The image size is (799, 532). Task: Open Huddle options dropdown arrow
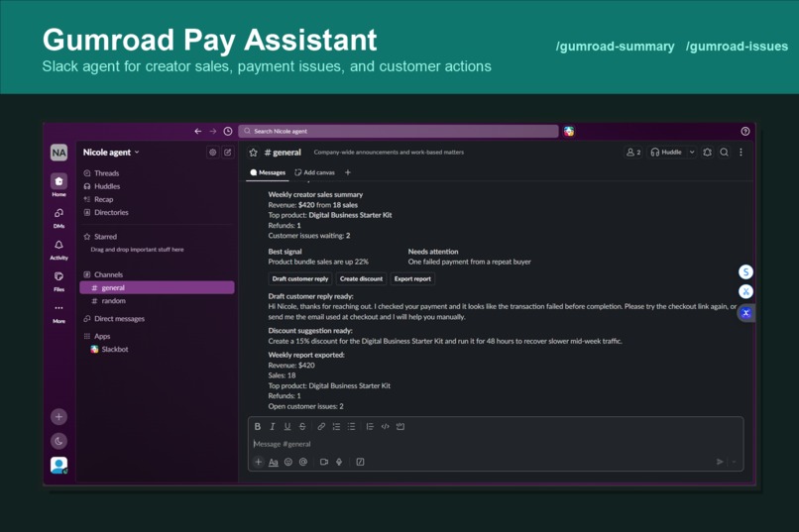pos(692,153)
